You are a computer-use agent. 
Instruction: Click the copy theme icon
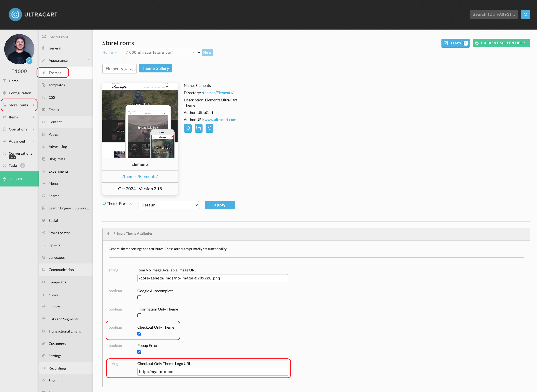(199, 128)
